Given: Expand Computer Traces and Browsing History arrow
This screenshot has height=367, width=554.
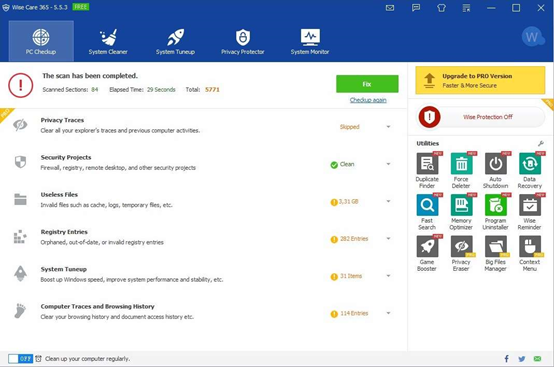Looking at the screenshot, I should [x=388, y=313].
